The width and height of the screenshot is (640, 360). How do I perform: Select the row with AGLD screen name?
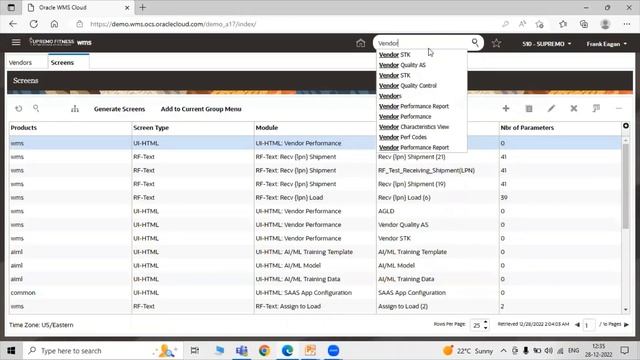point(315,211)
